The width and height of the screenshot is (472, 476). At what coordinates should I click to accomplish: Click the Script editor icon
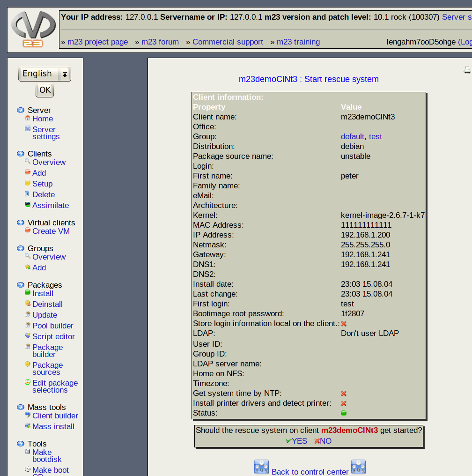tap(28, 336)
